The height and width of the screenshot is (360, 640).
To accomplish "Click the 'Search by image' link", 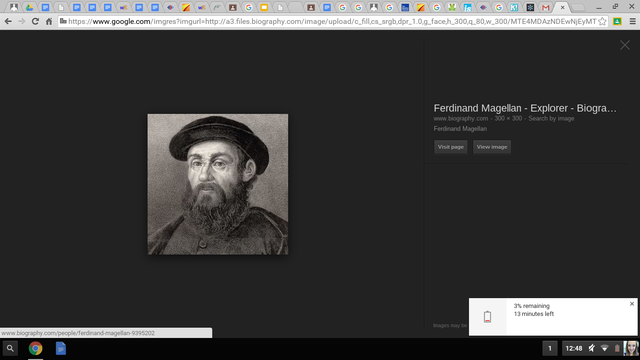I will [x=551, y=118].
